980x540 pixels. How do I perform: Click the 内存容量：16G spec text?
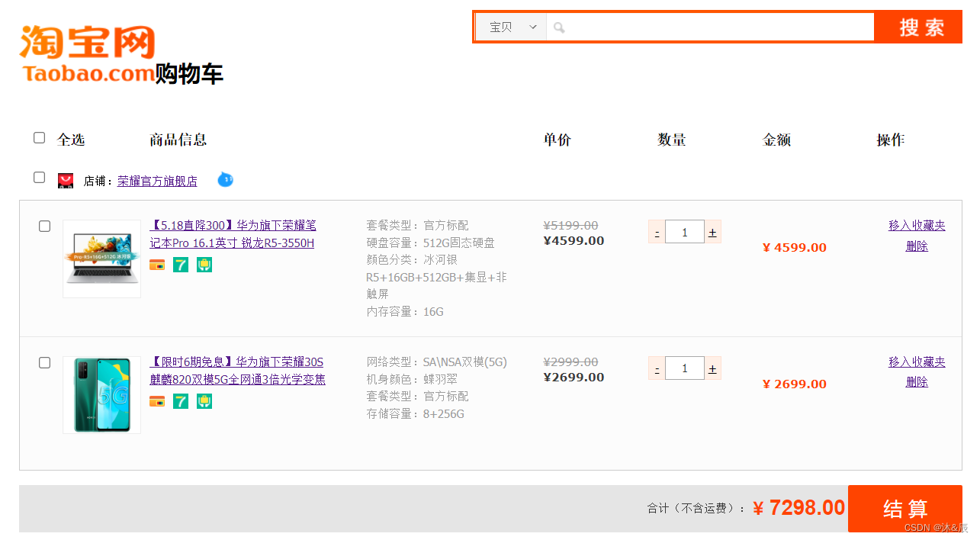point(405,312)
